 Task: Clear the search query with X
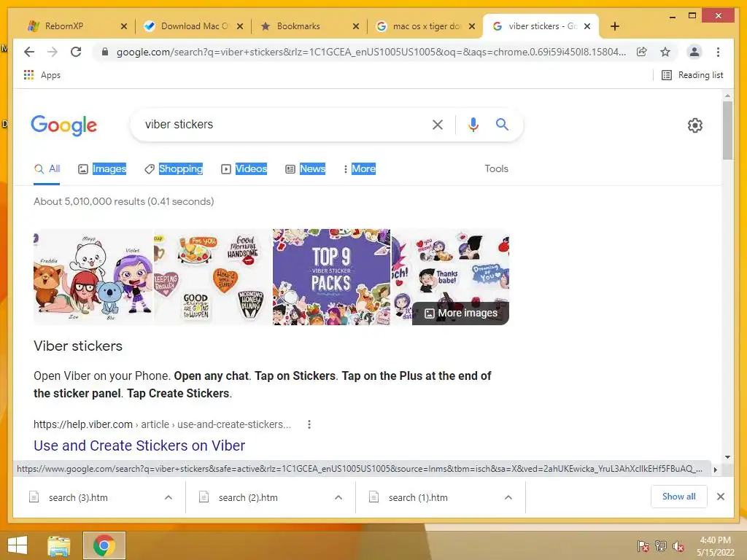(x=438, y=125)
